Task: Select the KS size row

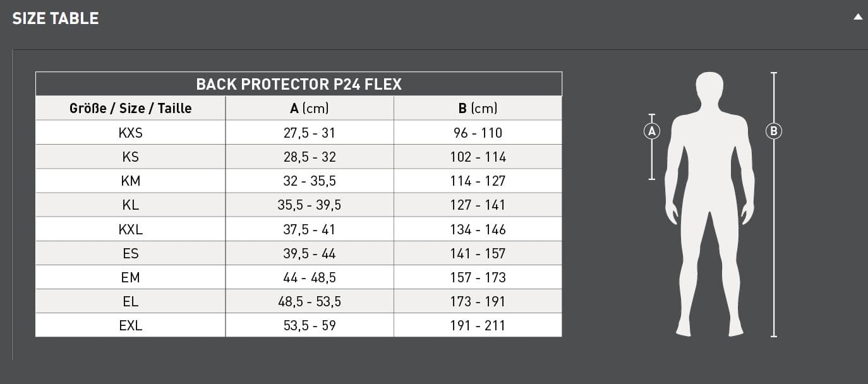Action: point(299,157)
